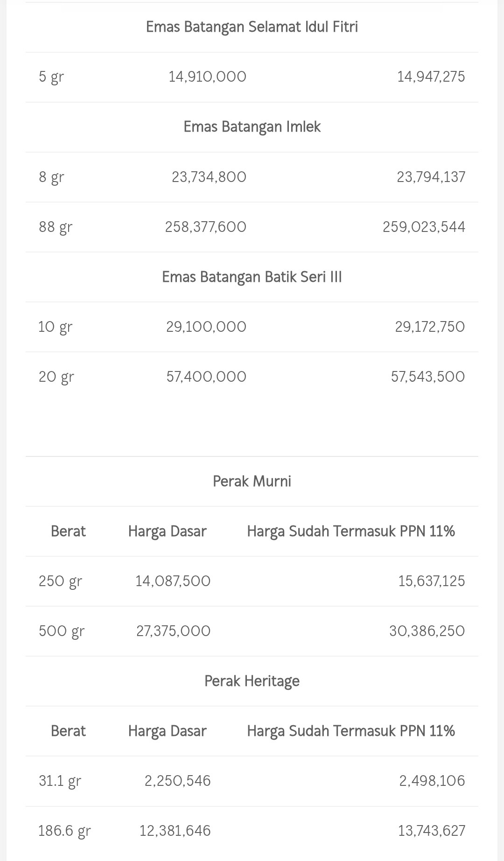Select the 31.1 gr row label
Screen dimensions: 504x861
pyautogui.click(x=60, y=781)
